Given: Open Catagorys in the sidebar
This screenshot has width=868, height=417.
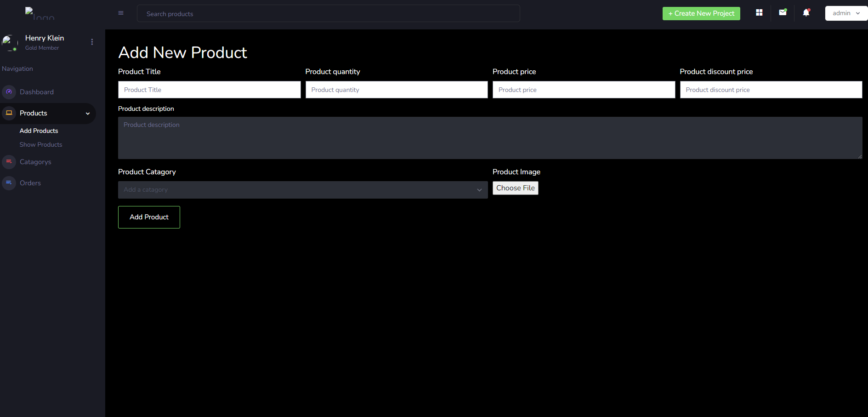Looking at the screenshot, I should click(x=35, y=162).
